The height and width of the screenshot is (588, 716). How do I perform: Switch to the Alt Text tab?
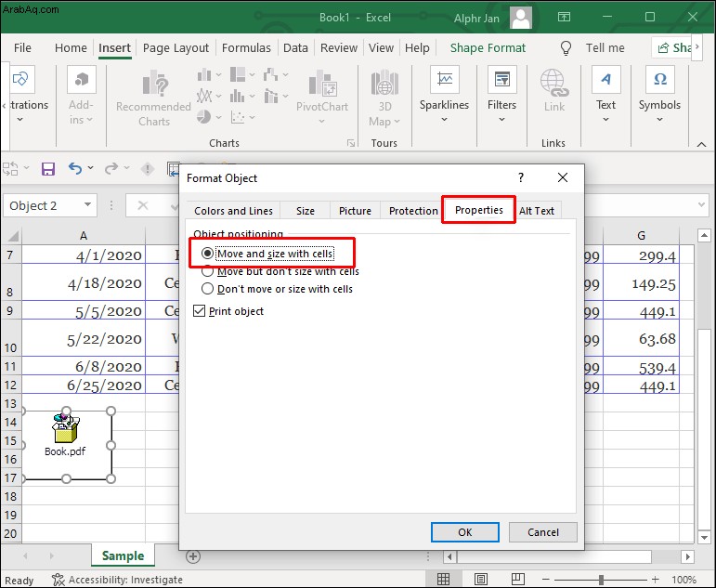(x=537, y=211)
